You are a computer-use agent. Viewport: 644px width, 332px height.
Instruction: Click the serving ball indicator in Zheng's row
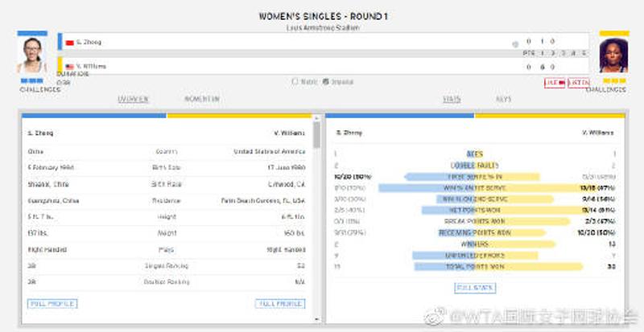515,43
